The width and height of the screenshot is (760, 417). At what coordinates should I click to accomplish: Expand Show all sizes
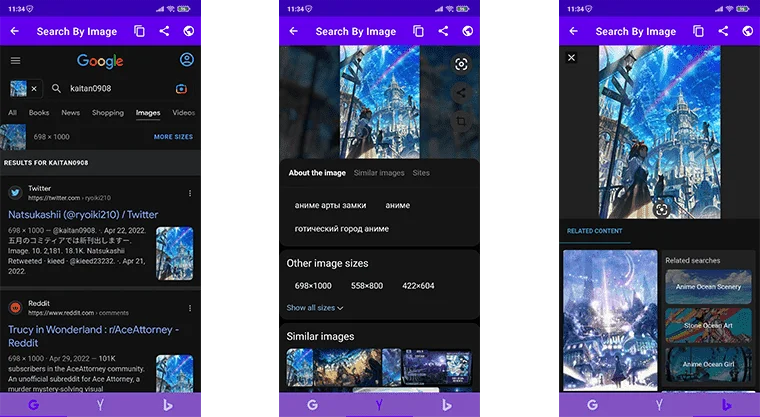click(315, 308)
